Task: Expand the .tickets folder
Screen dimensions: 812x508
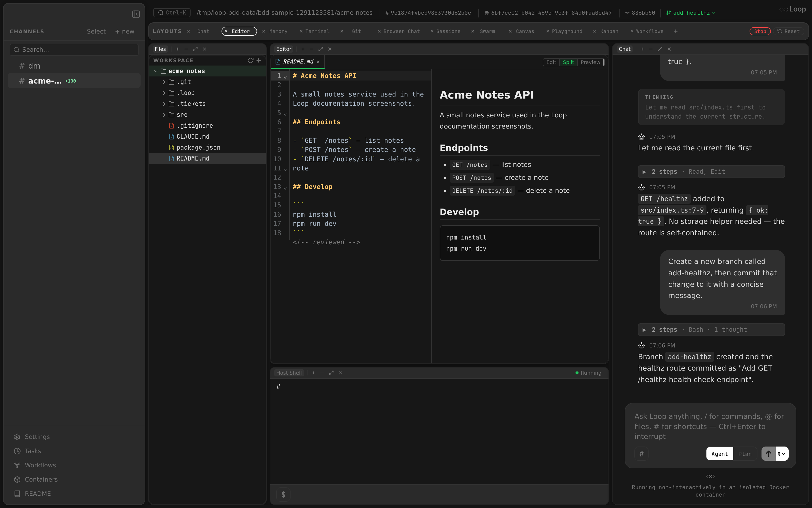Action: [164, 104]
